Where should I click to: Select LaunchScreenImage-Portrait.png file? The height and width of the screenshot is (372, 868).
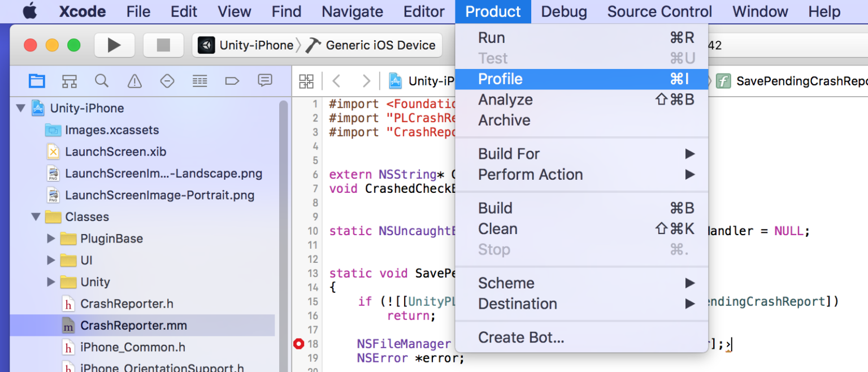click(159, 195)
